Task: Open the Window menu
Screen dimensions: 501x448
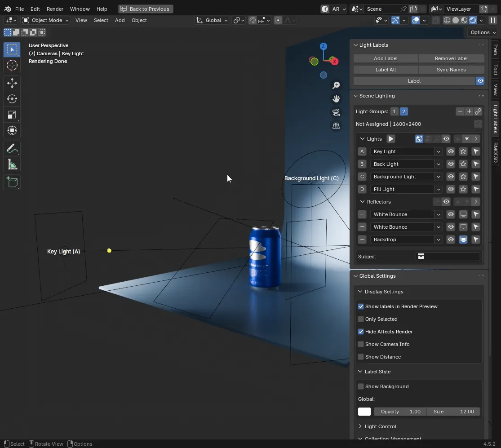Action: 80,9
